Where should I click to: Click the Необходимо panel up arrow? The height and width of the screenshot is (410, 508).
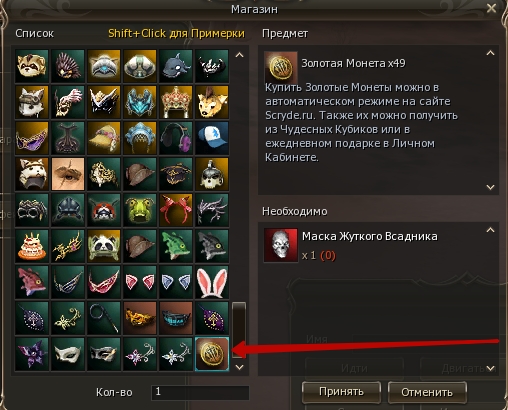click(490, 230)
